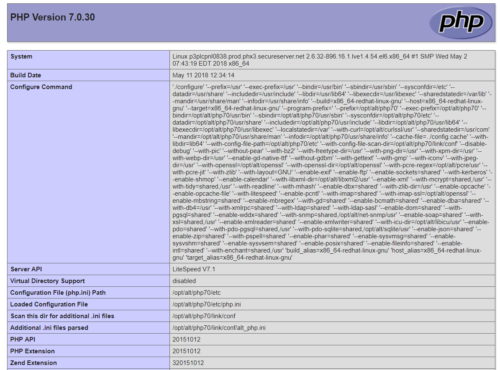Viewport: 500px width, 370px height.
Task: Select the Zend Extension value 320151012
Action: 188,363
